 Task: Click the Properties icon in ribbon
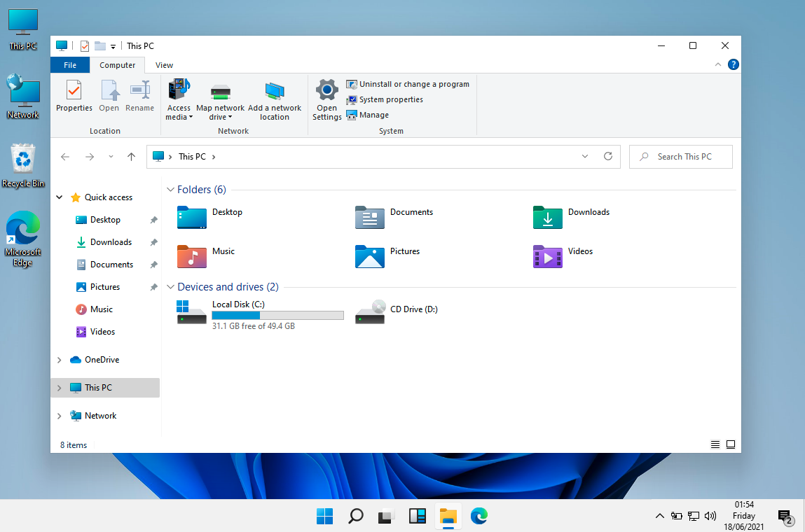coord(74,91)
